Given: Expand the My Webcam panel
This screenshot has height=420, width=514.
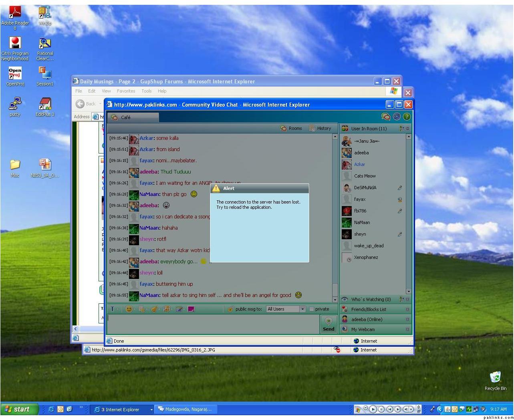Looking at the screenshot, I should [407, 329].
